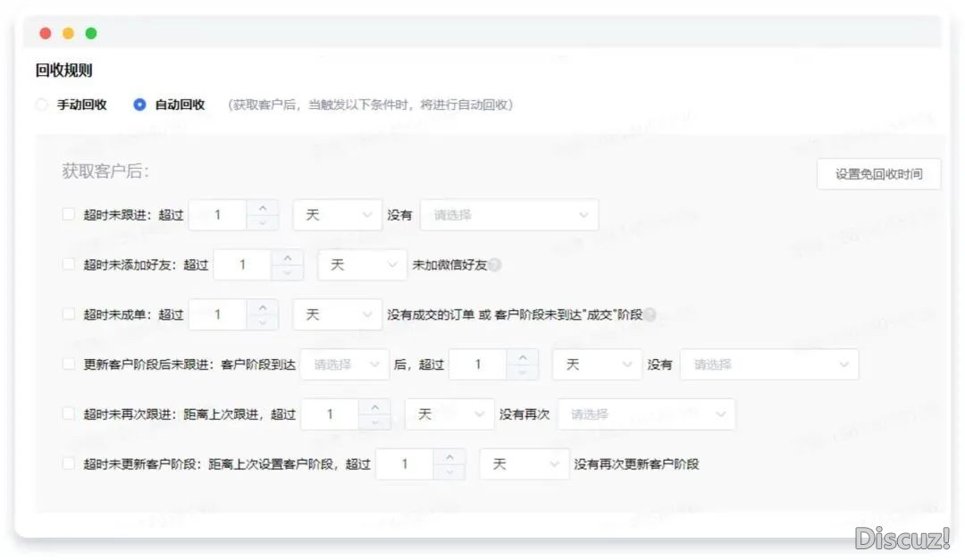This screenshot has width=965, height=560.
Task: Open the 天 unit dropdown in 更新客户阶段后未跟进 row
Action: [x=597, y=364]
